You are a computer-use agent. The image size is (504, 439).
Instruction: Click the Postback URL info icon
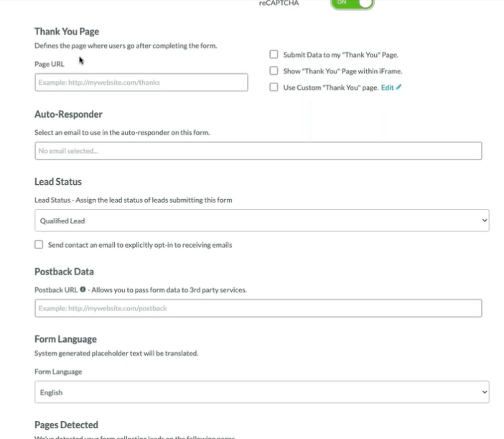[x=83, y=290]
